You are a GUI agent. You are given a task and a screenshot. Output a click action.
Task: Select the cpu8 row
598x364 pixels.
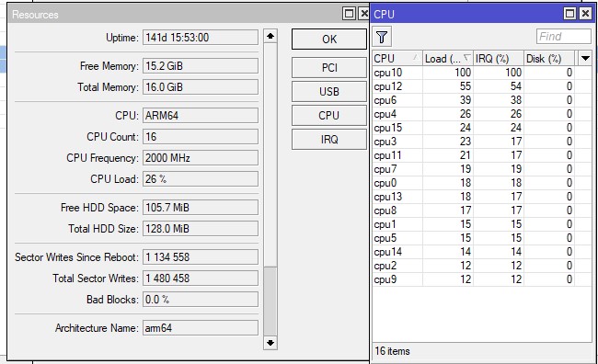(482, 210)
